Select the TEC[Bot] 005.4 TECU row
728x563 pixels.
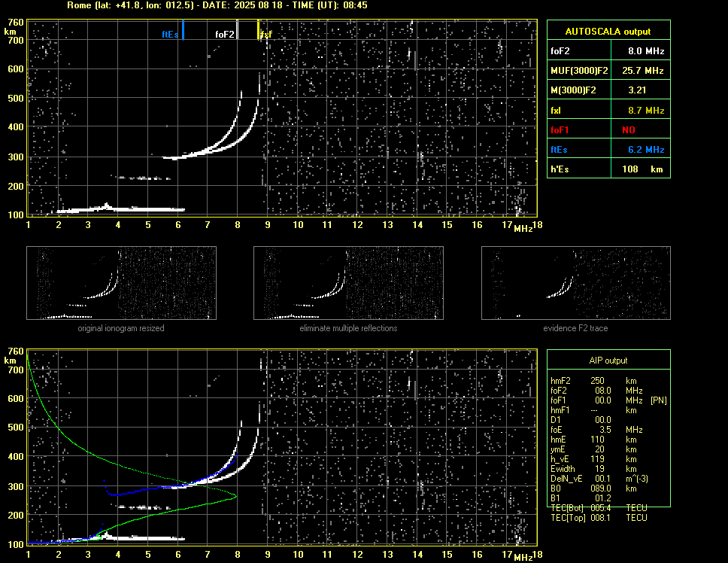click(599, 508)
